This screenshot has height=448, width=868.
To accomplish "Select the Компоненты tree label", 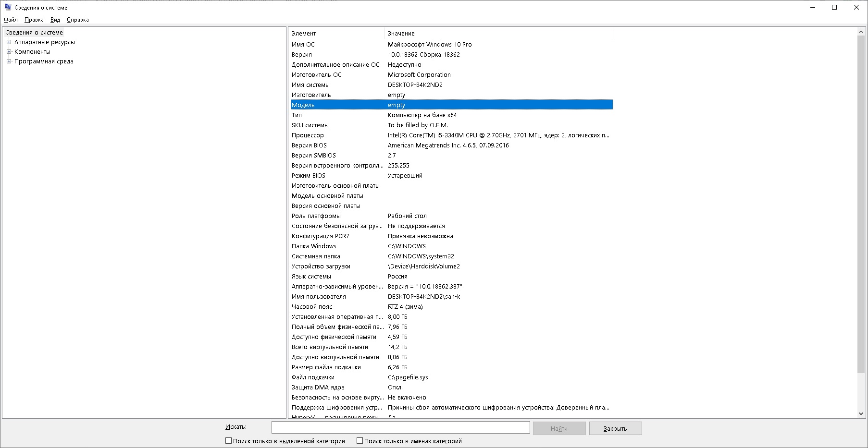I will (32, 52).
